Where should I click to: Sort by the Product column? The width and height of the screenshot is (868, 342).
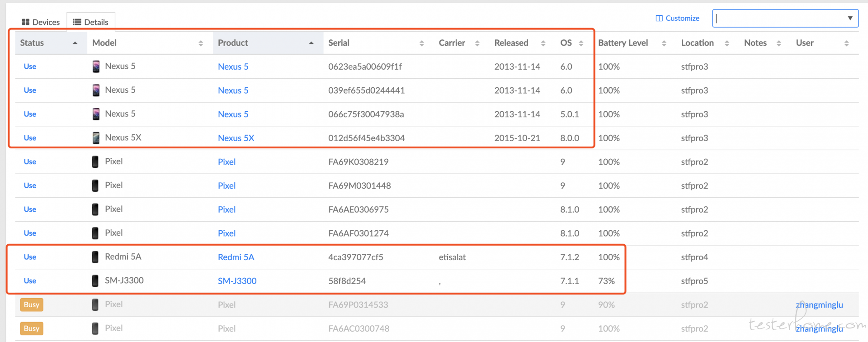pos(268,43)
